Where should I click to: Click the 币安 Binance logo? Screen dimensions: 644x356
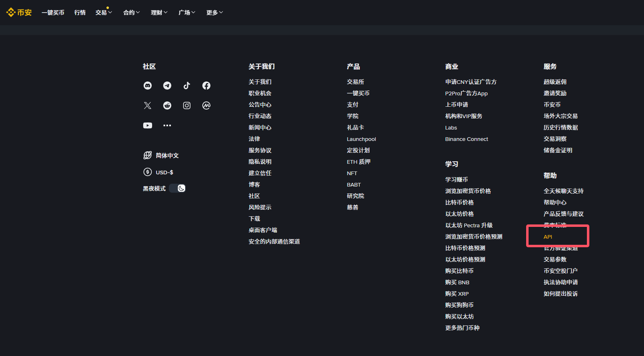point(19,13)
